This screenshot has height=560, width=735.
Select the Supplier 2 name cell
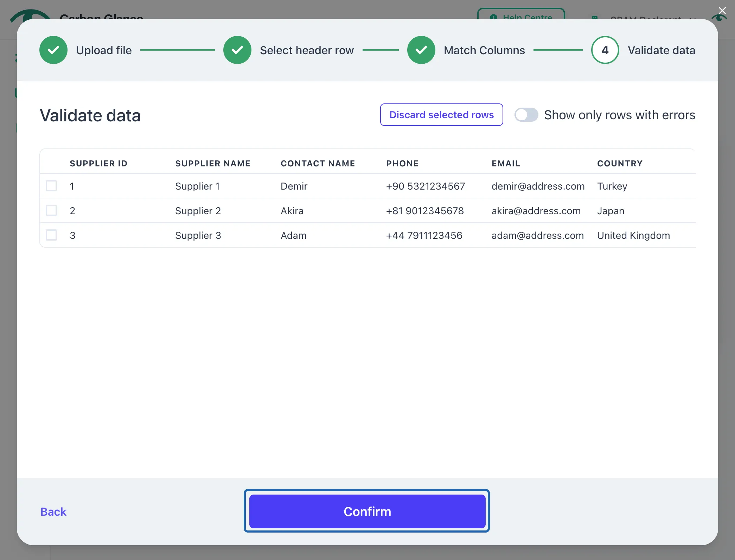point(198,211)
